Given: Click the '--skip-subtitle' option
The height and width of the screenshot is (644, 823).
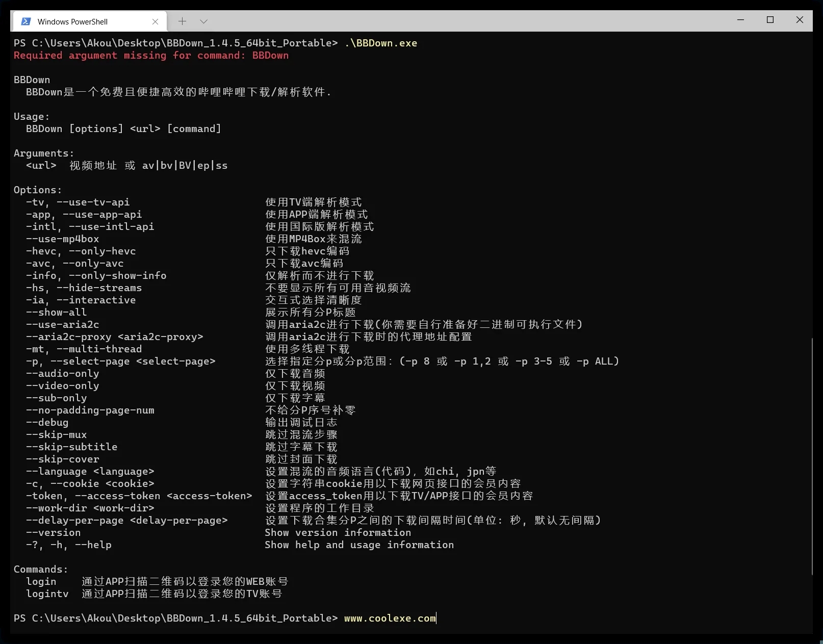Looking at the screenshot, I should click(x=72, y=447).
